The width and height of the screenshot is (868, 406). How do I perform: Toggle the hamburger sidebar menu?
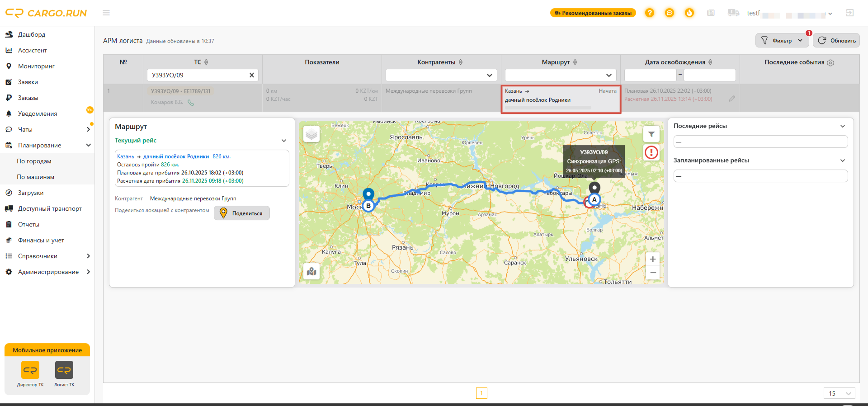pos(106,13)
